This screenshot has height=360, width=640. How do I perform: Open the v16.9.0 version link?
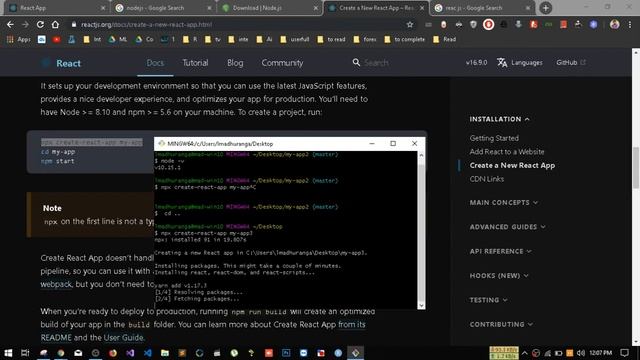[x=476, y=62]
